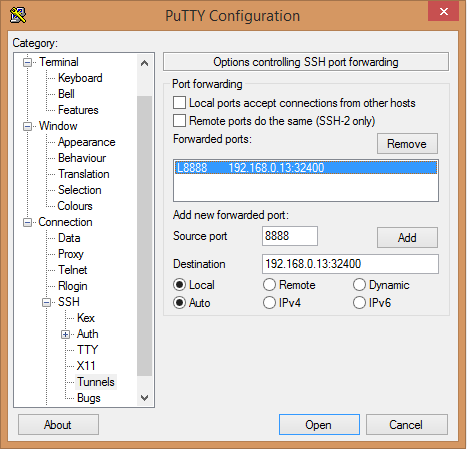
Task: Collapse the Window tree node
Action: tap(27, 126)
